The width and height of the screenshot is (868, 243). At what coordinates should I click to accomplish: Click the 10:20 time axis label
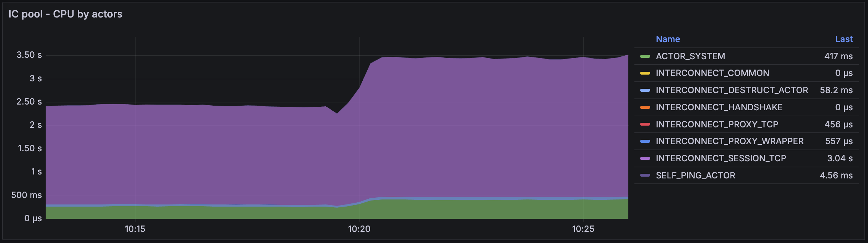(359, 229)
